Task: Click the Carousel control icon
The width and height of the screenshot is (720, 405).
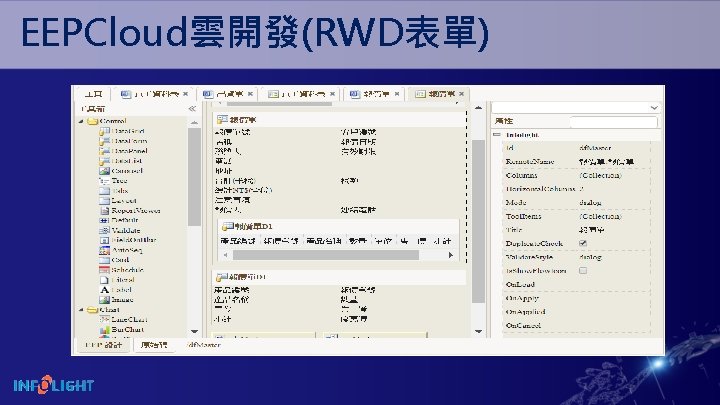Action: click(x=104, y=171)
